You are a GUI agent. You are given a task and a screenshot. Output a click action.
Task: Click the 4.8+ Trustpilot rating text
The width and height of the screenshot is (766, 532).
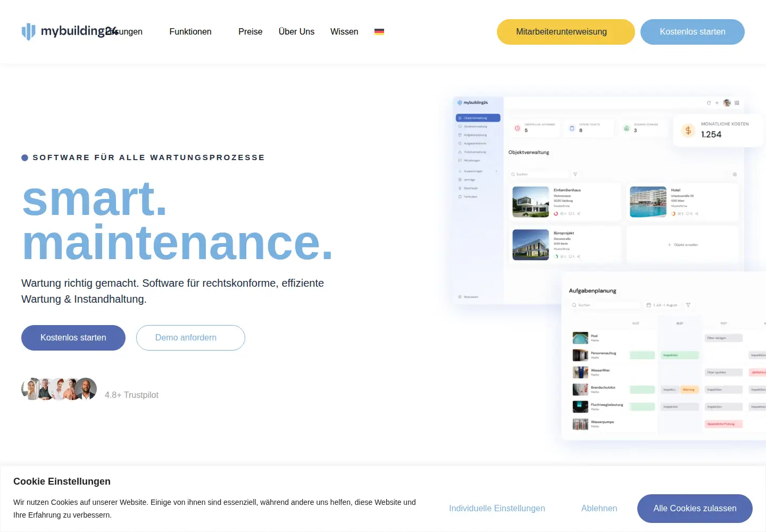point(131,395)
